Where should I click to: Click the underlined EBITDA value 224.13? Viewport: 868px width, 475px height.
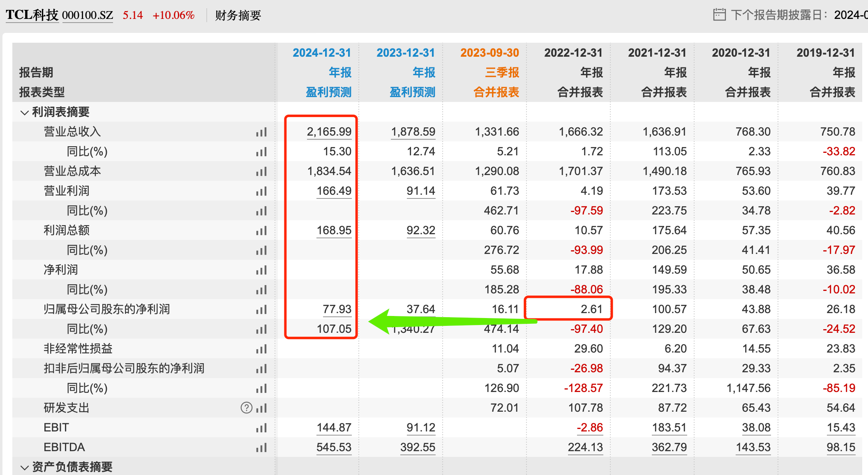586,447
